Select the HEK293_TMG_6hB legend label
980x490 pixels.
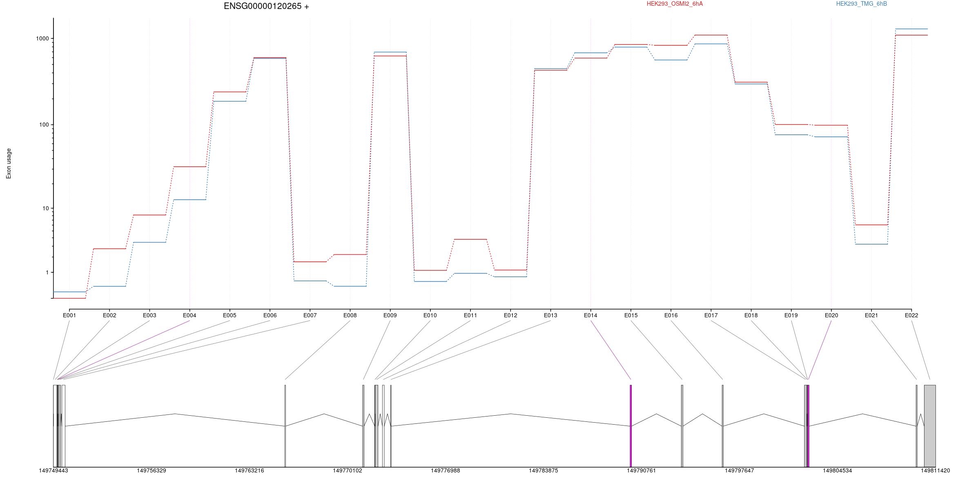point(862,4)
